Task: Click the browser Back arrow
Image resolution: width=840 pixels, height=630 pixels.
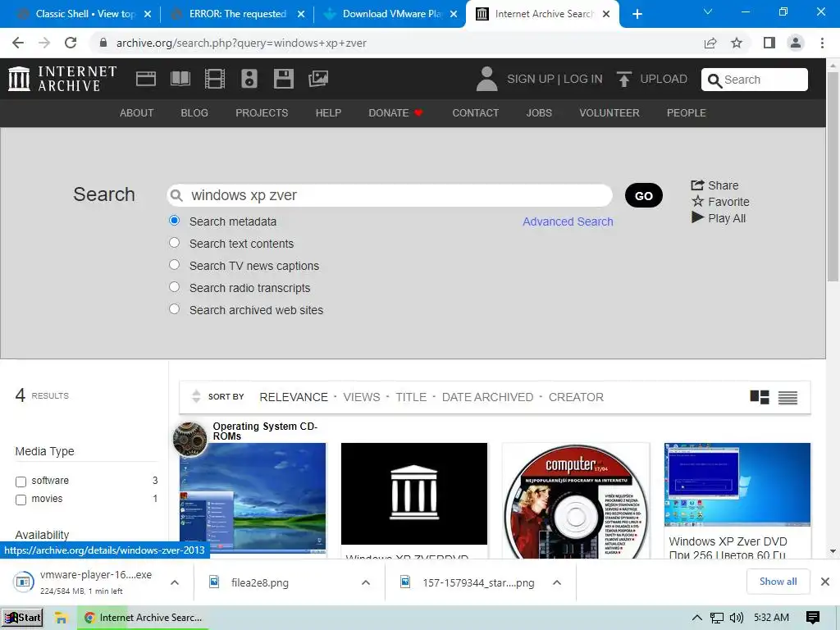Action: pyautogui.click(x=18, y=43)
